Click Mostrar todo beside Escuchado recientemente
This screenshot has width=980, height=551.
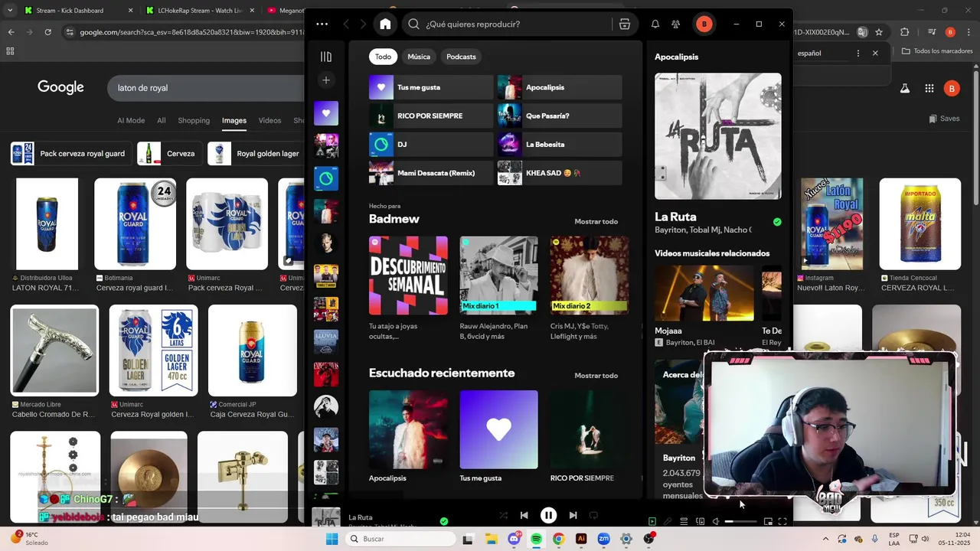[x=596, y=376]
